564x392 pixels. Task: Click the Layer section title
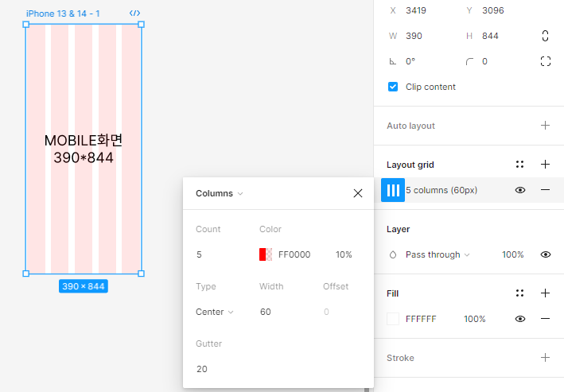pos(399,229)
